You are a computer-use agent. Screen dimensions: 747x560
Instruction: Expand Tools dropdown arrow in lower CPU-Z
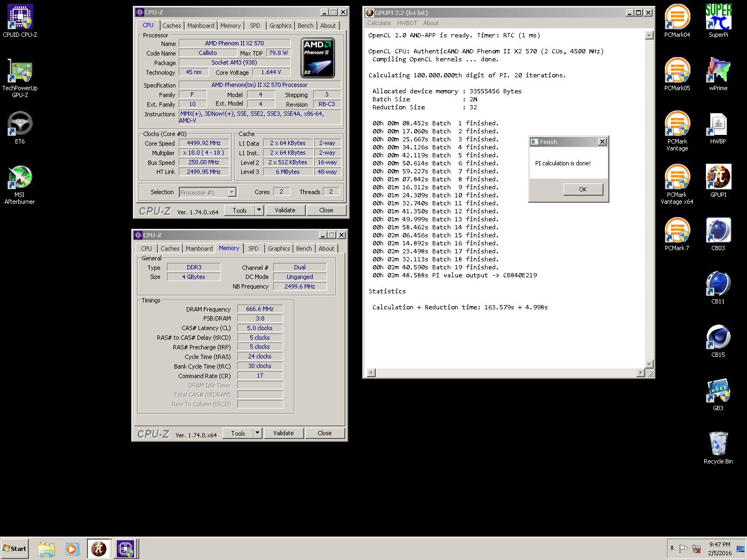(x=258, y=433)
